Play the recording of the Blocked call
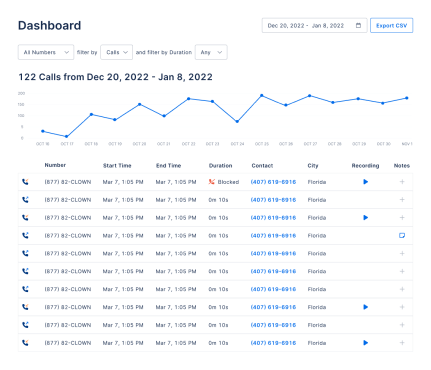Viewport: 431px width, 370px height. pyautogui.click(x=366, y=182)
